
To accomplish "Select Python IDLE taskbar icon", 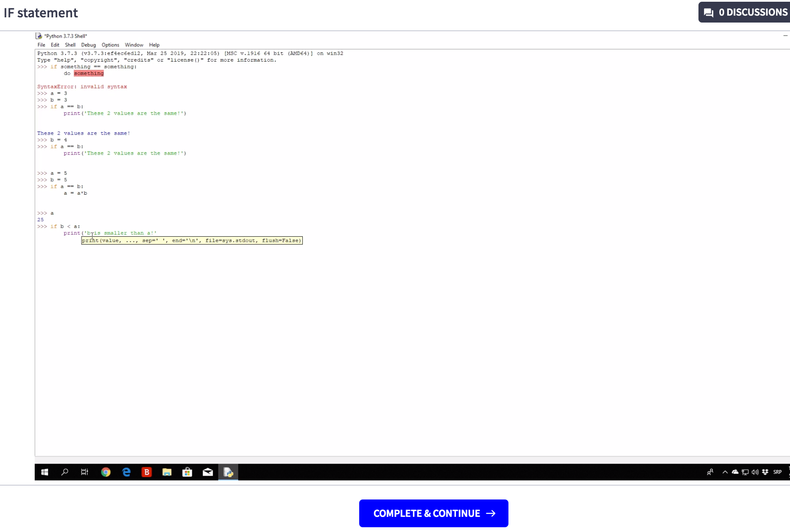I will click(x=228, y=472).
